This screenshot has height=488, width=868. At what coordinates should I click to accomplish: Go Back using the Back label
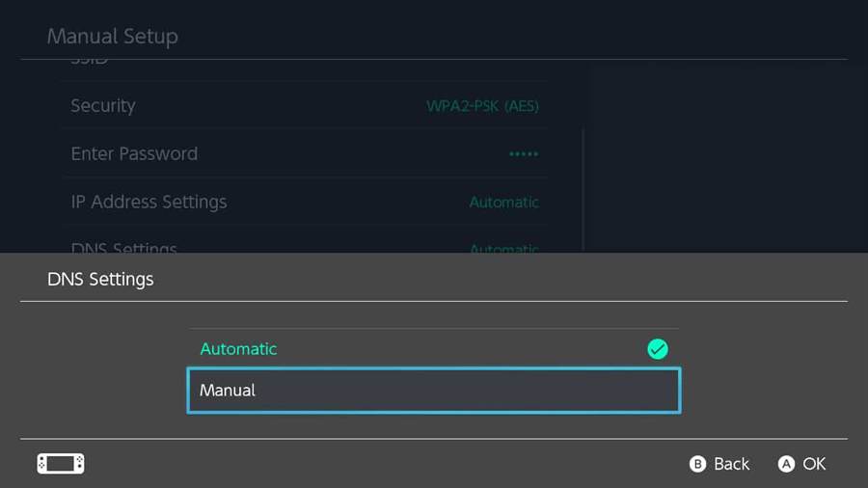(x=731, y=464)
